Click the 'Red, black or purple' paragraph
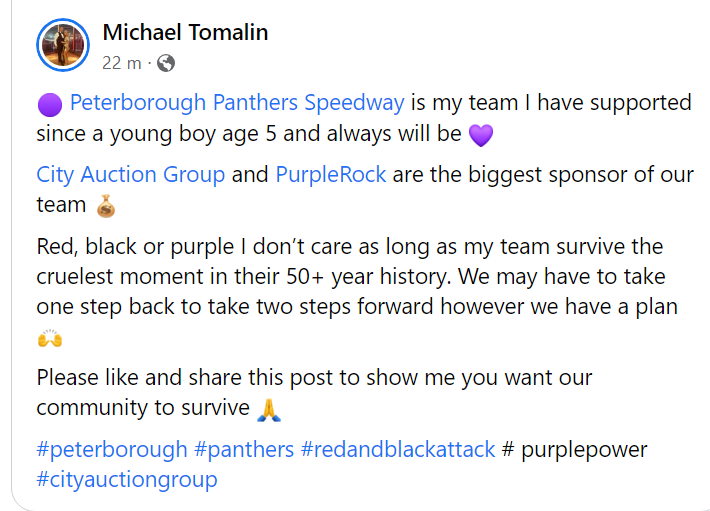The height and width of the screenshot is (511, 710). [350, 276]
